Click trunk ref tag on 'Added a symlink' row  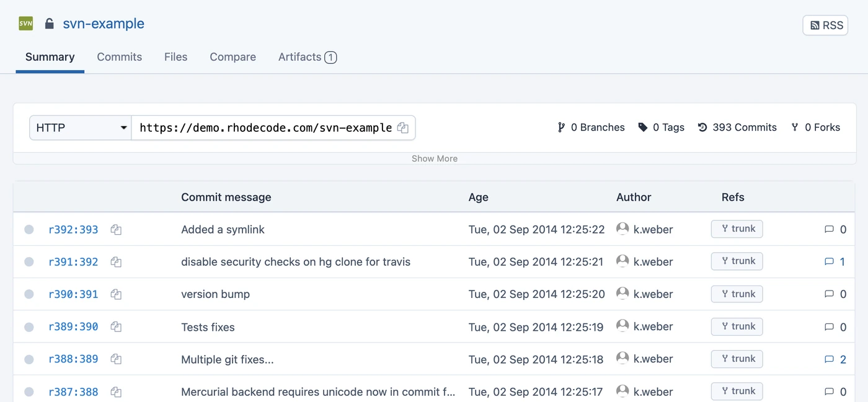click(737, 229)
